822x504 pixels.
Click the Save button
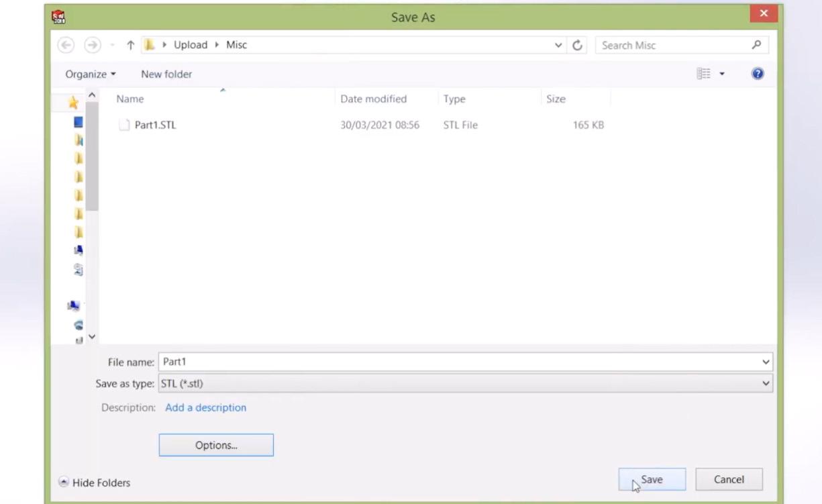pyautogui.click(x=652, y=479)
